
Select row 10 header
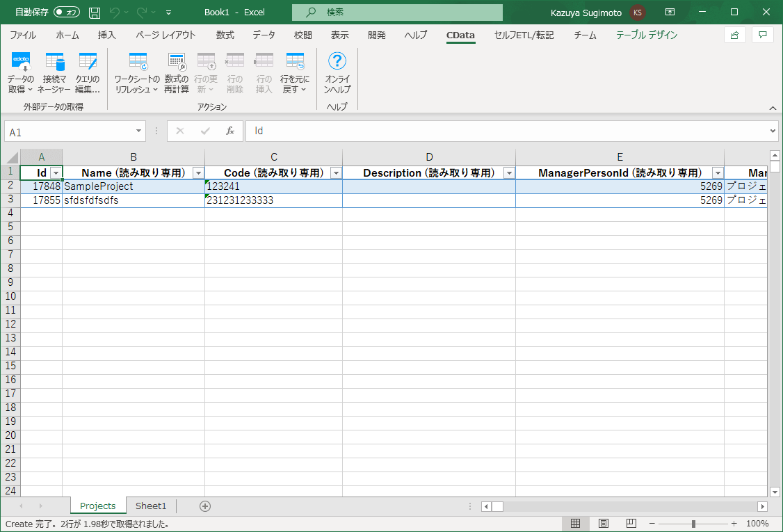pyautogui.click(x=10, y=296)
